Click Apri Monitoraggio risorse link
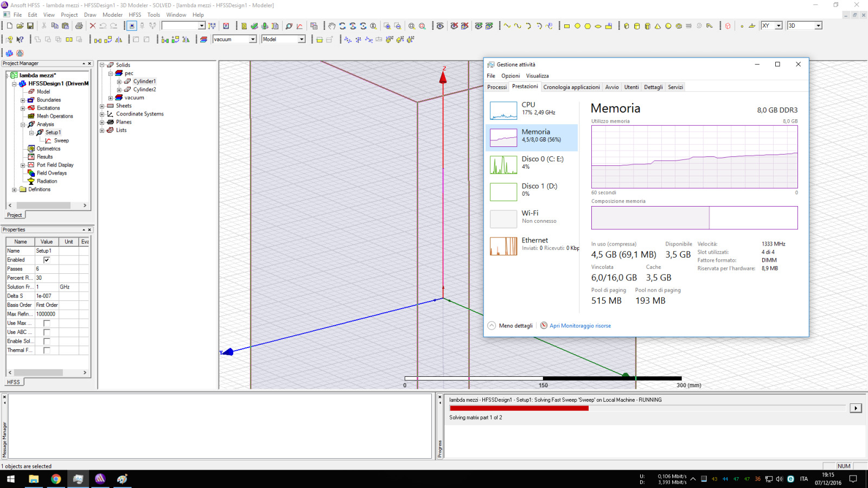Viewport: 868px width, 488px height. [579, 326]
